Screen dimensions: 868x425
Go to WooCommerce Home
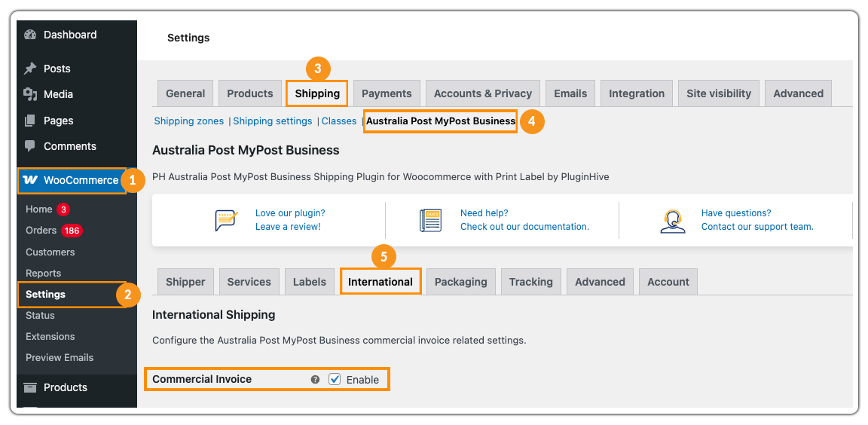tap(38, 209)
